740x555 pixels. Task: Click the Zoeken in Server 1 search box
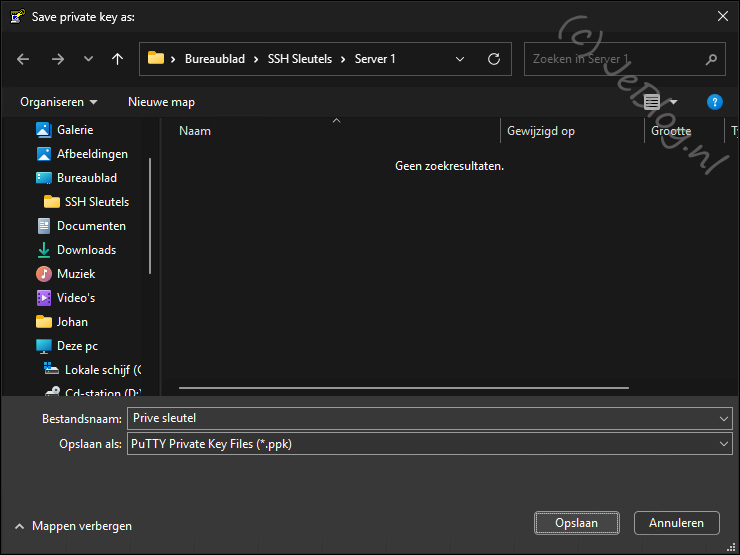[x=615, y=59]
